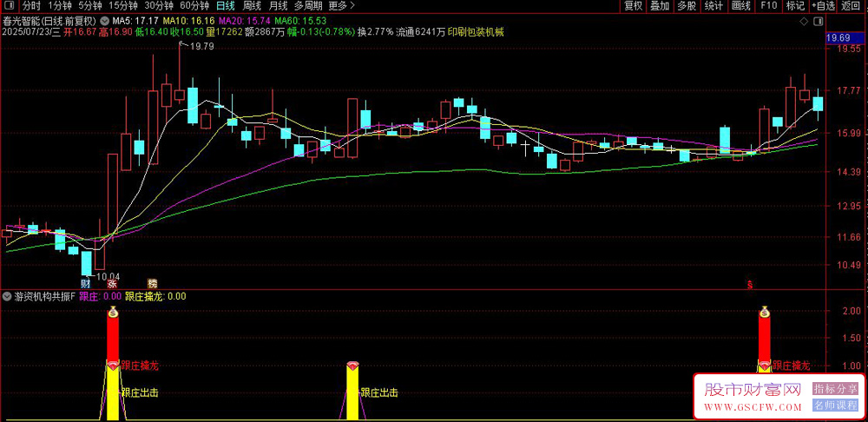868x422 pixels.
Task: Switch to 月线 monthly chart
Action: click(x=278, y=6)
